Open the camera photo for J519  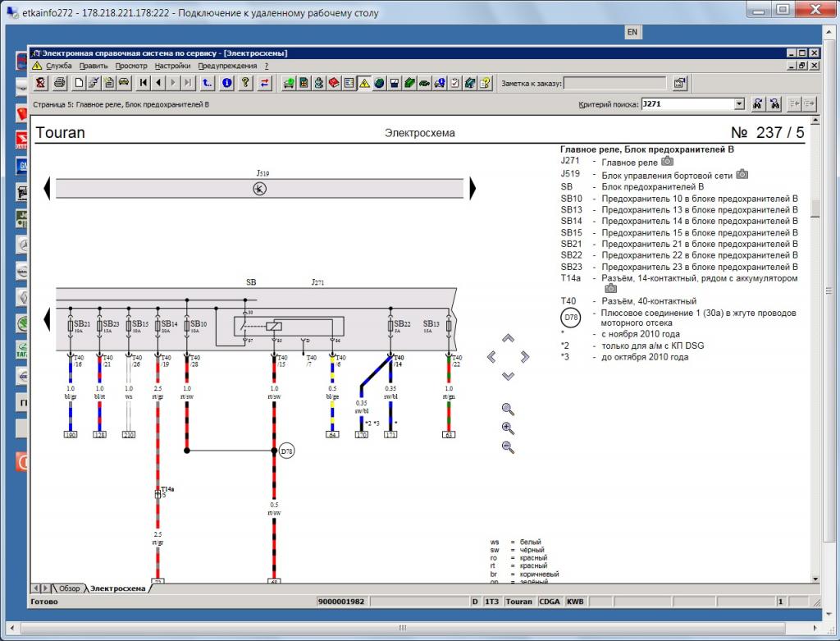pyautogui.click(x=742, y=174)
